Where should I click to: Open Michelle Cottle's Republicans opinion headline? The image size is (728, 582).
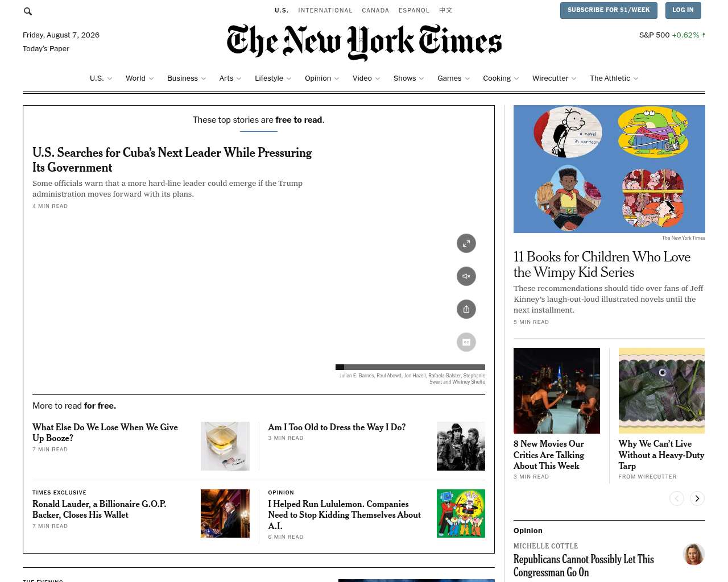pyautogui.click(x=584, y=566)
